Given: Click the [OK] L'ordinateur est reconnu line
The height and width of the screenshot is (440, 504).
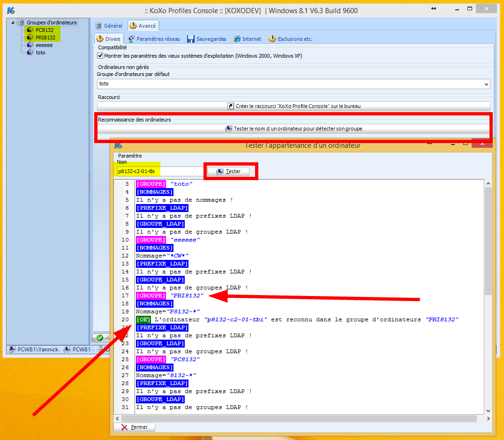Looking at the screenshot, I should tap(297, 320).
